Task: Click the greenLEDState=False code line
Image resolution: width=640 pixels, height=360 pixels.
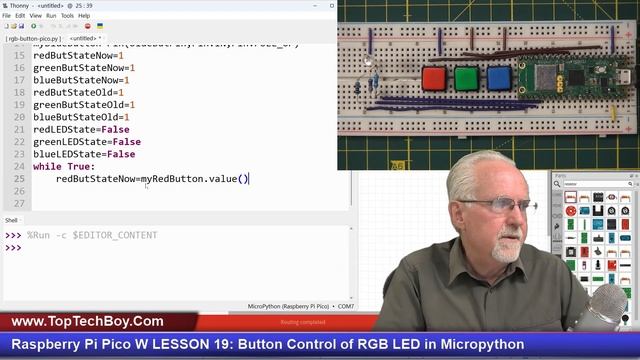Action: [x=87, y=142]
